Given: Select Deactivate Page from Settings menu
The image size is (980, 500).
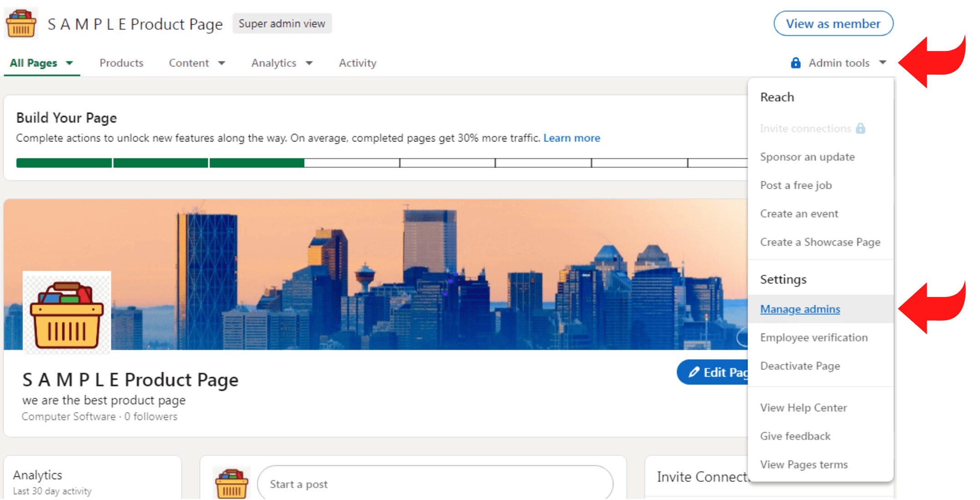Looking at the screenshot, I should [x=802, y=365].
